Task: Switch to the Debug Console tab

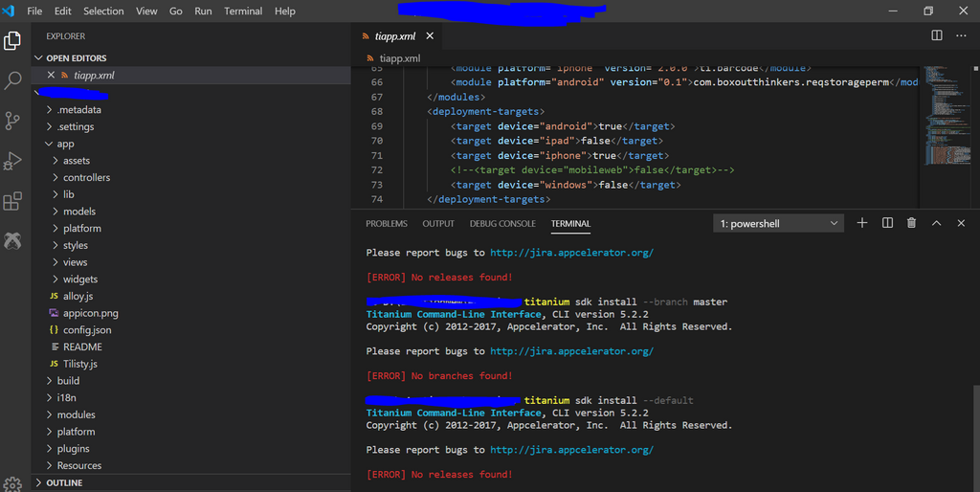Action: point(502,223)
